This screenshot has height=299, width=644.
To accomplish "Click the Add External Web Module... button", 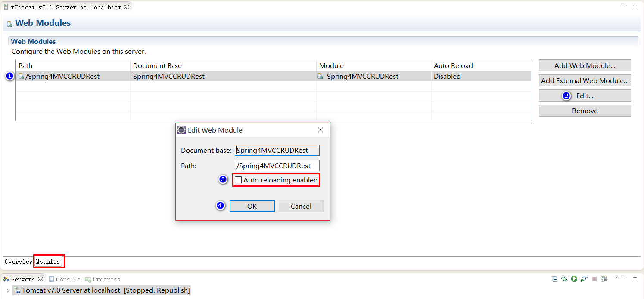I will (585, 80).
